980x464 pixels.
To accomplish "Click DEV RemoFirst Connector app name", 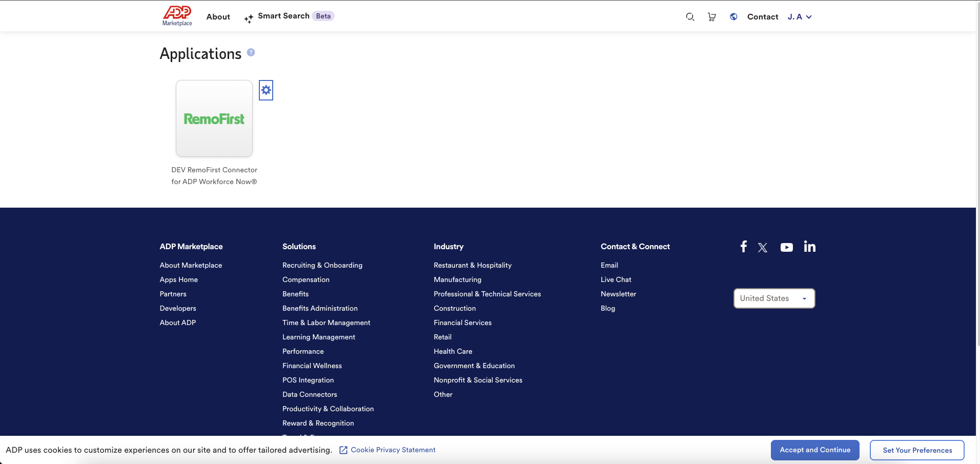I will (214, 176).
